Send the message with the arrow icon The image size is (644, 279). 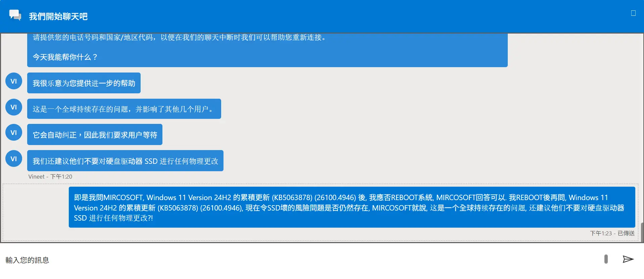[628, 259]
